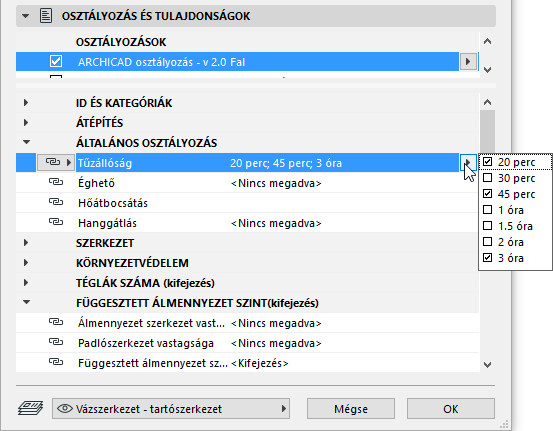Click the OK button
553x431 pixels.
451,409
